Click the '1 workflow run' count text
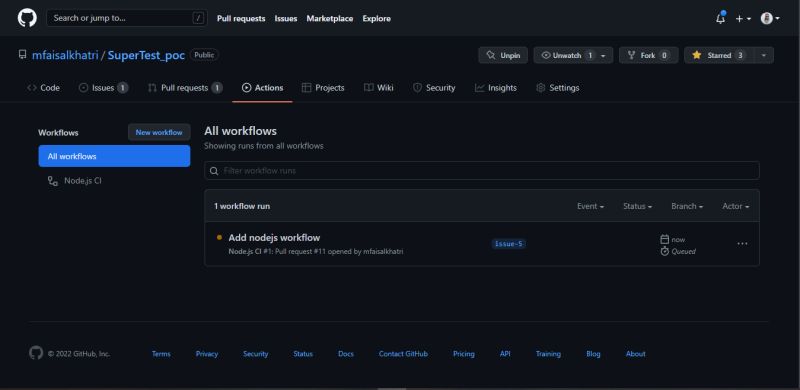The image size is (800, 390). tap(242, 206)
